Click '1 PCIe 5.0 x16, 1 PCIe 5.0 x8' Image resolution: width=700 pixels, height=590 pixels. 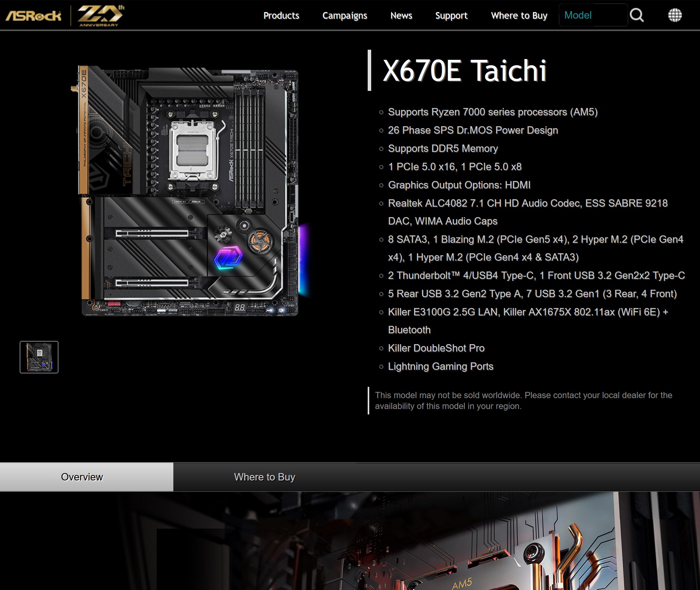(455, 167)
